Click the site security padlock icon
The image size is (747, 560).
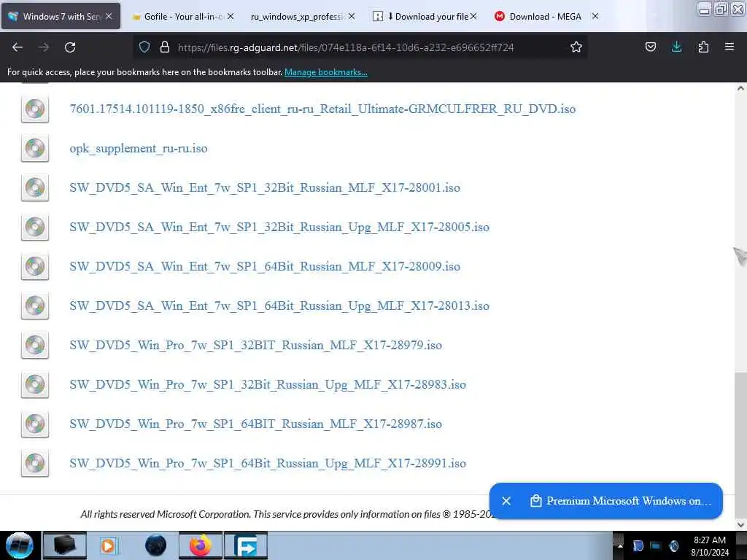[165, 47]
